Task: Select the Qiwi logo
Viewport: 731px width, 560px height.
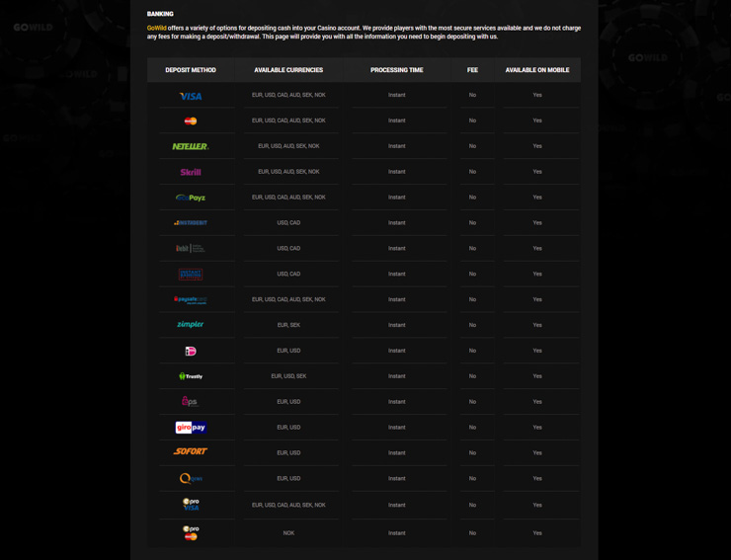Action: [191, 478]
